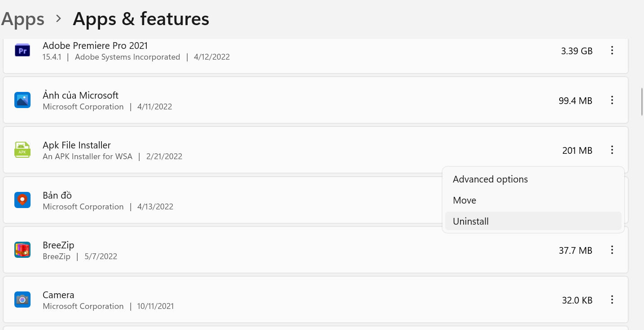Open more options for BreeZip
Image resolution: width=644 pixels, height=330 pixels.
[x=612, y=250]
